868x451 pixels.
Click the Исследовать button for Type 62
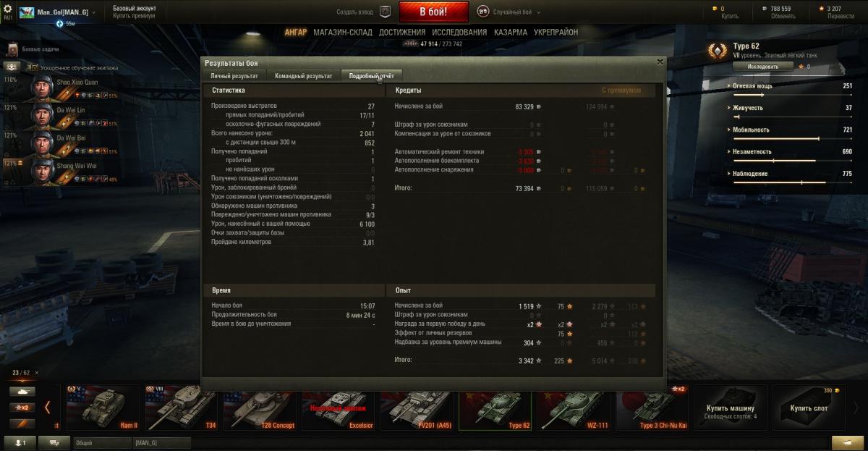(763, 66)
